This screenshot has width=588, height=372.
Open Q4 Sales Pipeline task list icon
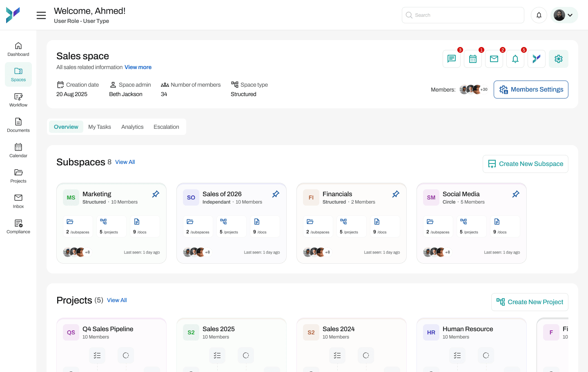click(97, 355)
